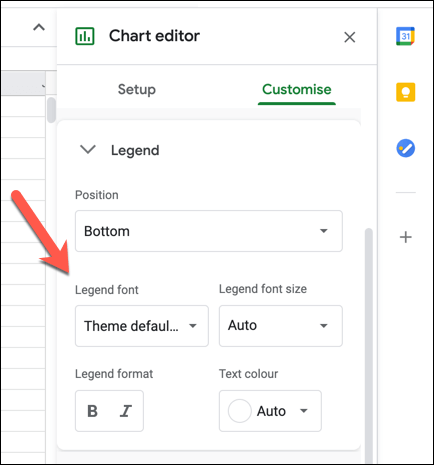This screenshot has width=434, height=465.
Task: Toggle italic legend format
Action: [126, 411]
